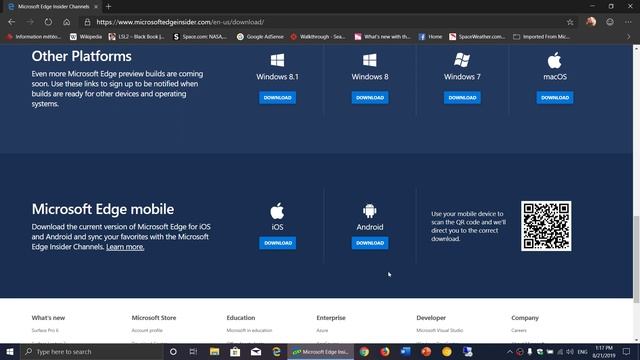This screenshot has height=360, width=640.
Task: Click the address bar URL field
Action: click(x=322, y=22)
